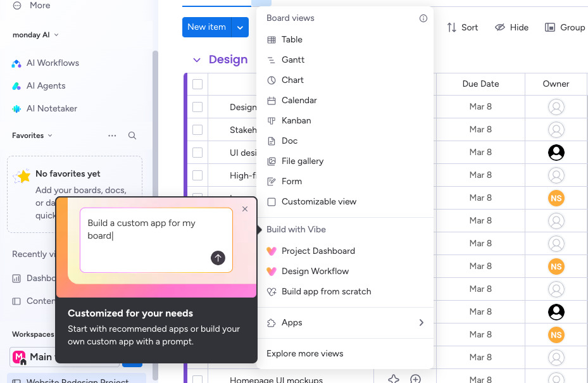Open the Favorites search icon
588x383 pixels.
[132, 135]
